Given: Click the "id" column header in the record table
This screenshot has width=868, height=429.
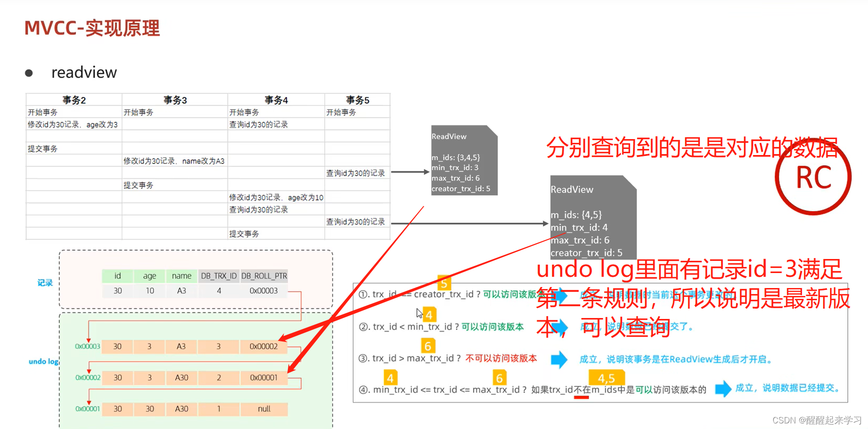Looking at the screenshot, I should (118, 276).
